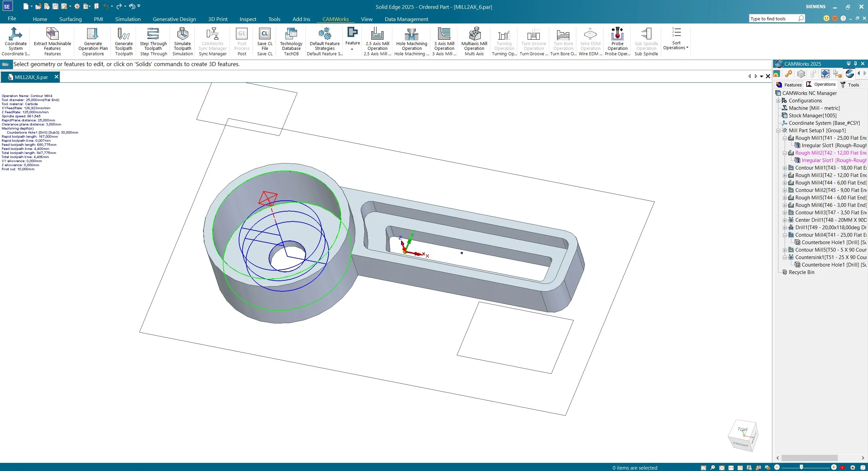Select Stock Manager[1005] in the tree
This screenshot has width=868, height=471.
(812, 116)
